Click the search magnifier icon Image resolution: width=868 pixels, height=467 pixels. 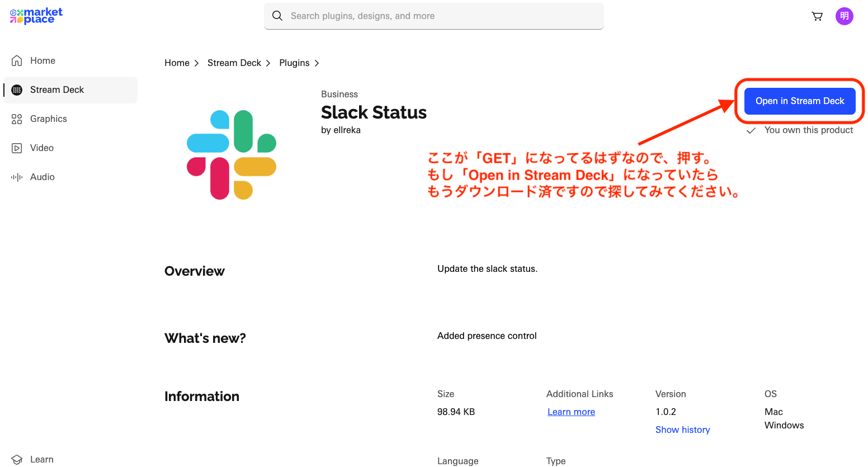277,16
